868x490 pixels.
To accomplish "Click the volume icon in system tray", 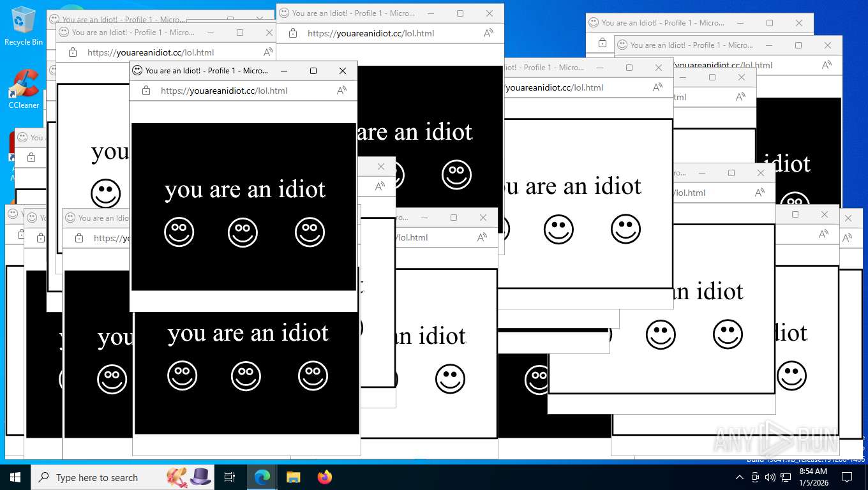I will point(770,477).
